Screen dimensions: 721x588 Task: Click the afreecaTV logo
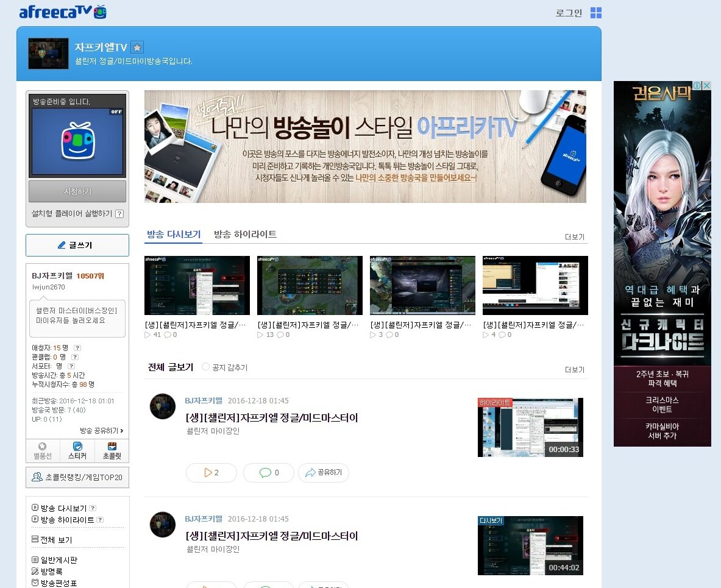[63, 12]
